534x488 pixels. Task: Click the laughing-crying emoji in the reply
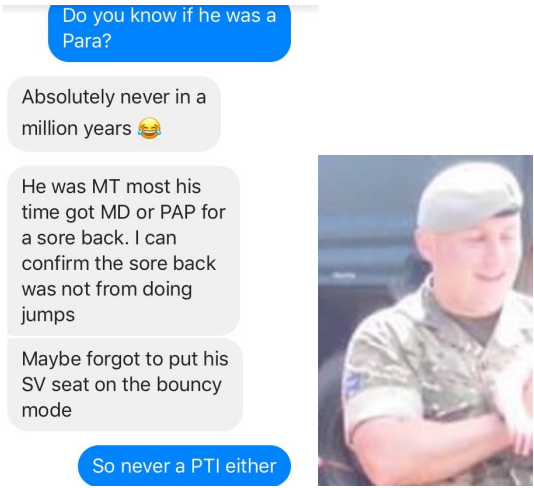pyautogui.click(x=150, y=128)
